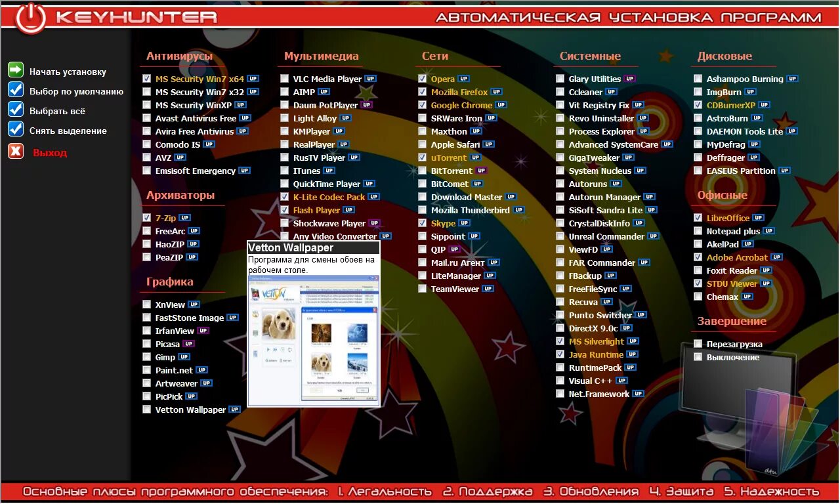
Task: Click the UP badge beside Vetton Wallpaper
Action: [x=234, y=409]
